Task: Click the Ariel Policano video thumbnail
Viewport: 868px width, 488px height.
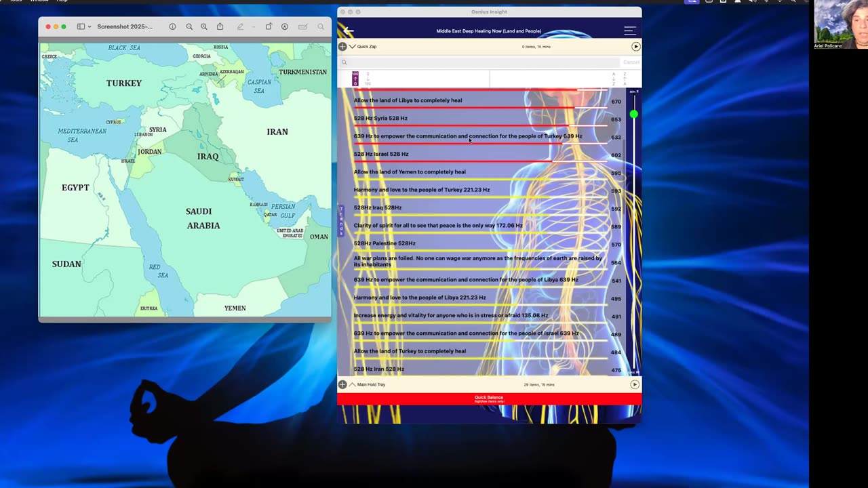Action: tap(841, 24)
